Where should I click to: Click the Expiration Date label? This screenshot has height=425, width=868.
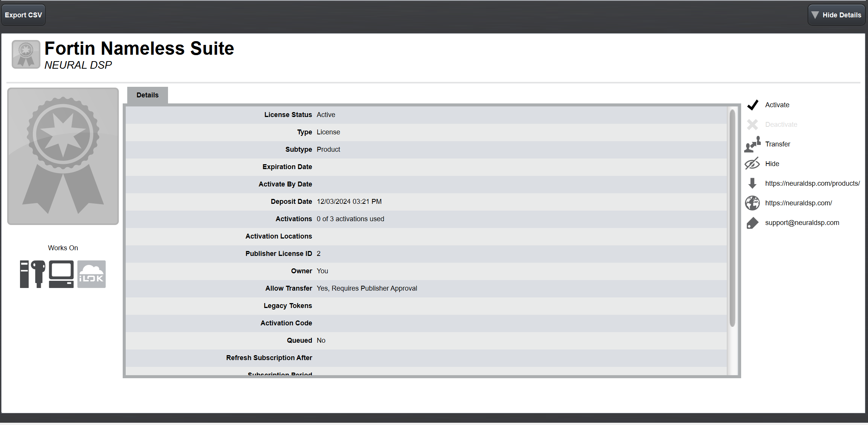287,167
